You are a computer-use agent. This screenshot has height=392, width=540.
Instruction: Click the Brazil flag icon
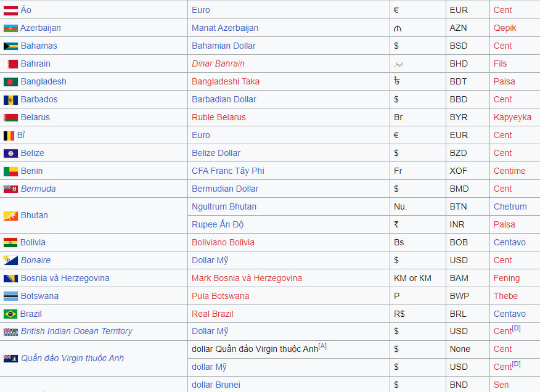click(x=10, y=314)
